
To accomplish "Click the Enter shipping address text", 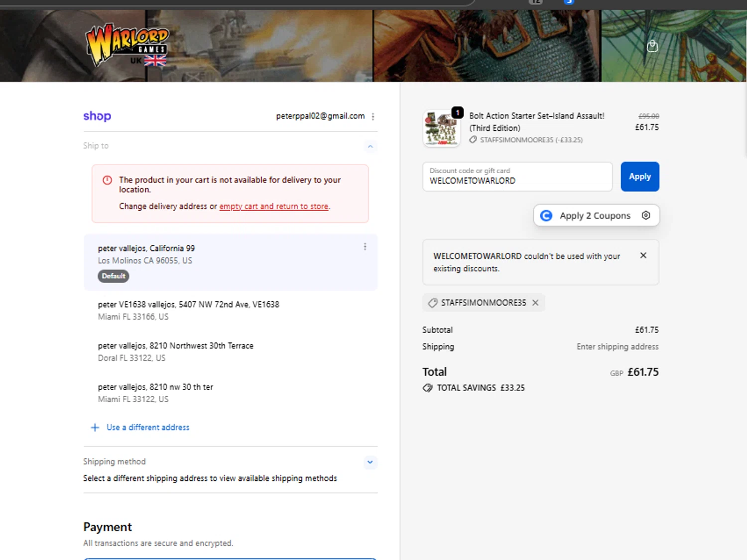I will tap(618, 346).
